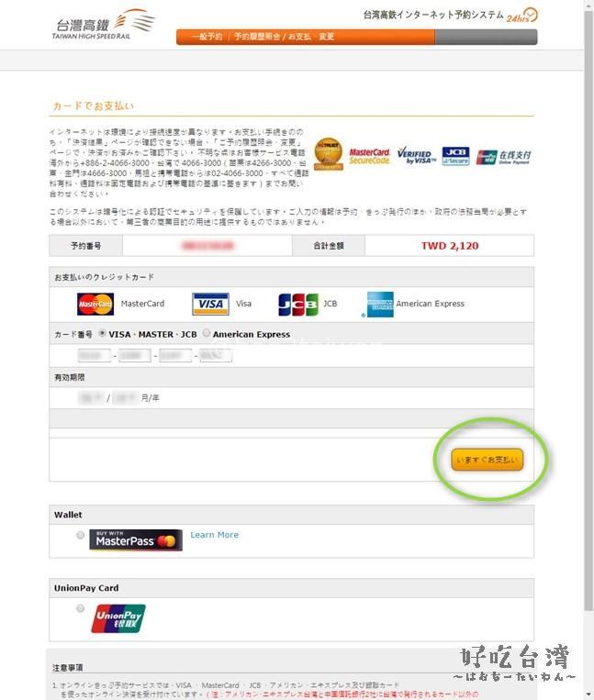Open the expiry year dropdown

(x=125, y=398)
